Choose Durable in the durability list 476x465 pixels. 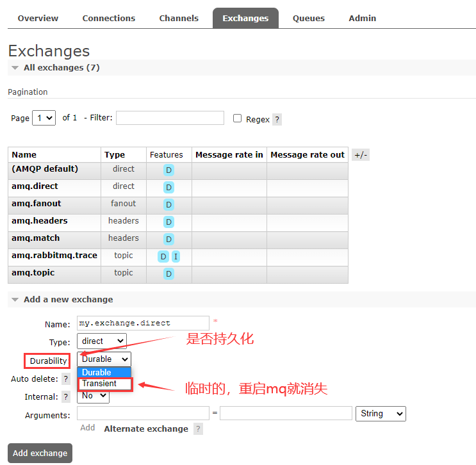(x=104, y=372)
